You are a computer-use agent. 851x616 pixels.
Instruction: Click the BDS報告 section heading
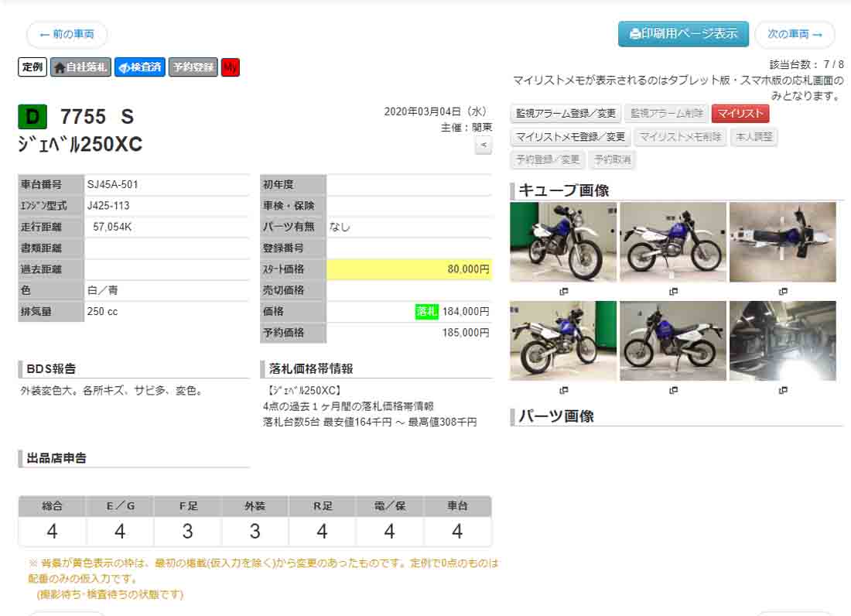point(51,369)
